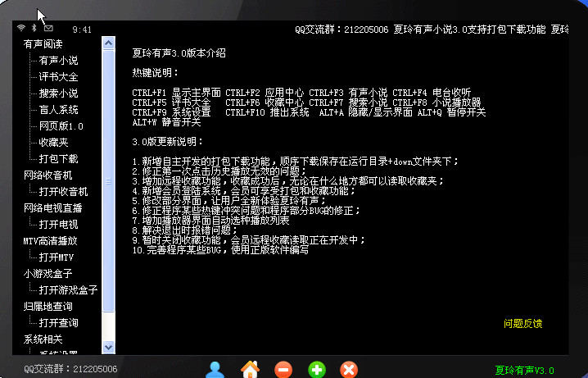This screenshot has height=378, width=588.
Task: Open the home icon in bottom bar
Action: pyautogui.click(x=250, y=369)
